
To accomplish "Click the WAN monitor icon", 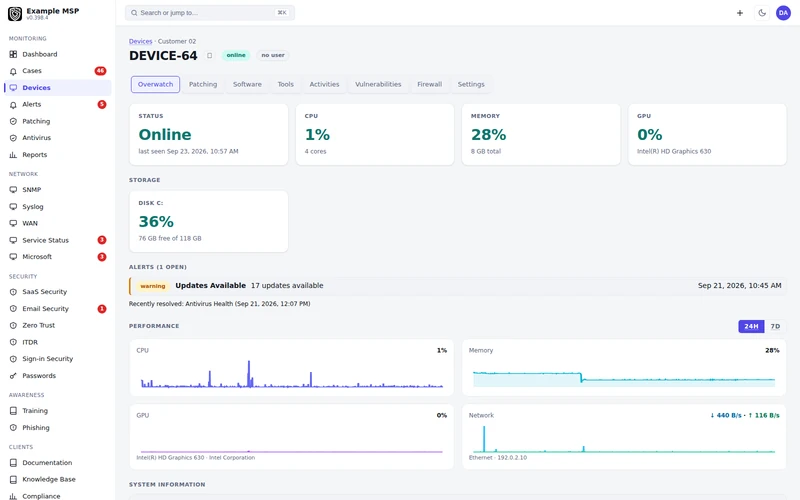I will point(13,223).
